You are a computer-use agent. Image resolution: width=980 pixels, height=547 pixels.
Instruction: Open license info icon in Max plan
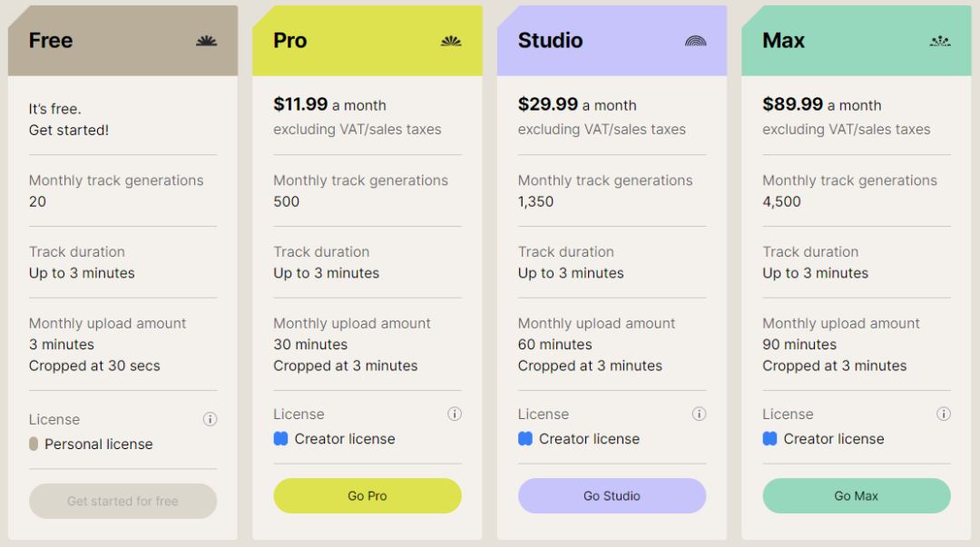click(944, 414)
